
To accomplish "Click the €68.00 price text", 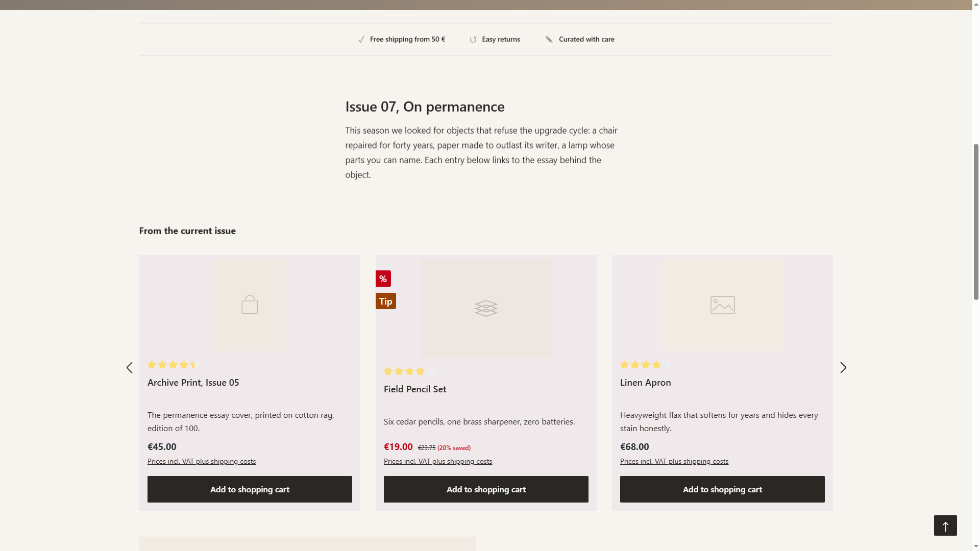I will pyautogui.click(x=634, y=446).
